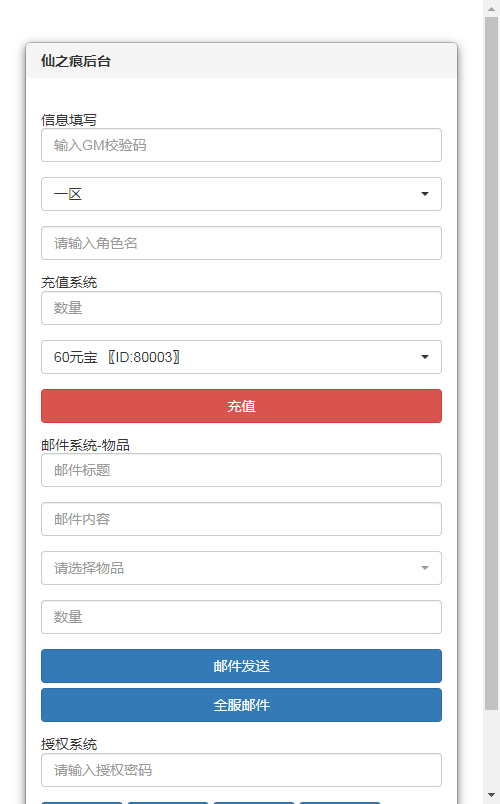Focus the 输入GM校验码 field
This screenshot has height=804, width=500.
click(241, 145)
